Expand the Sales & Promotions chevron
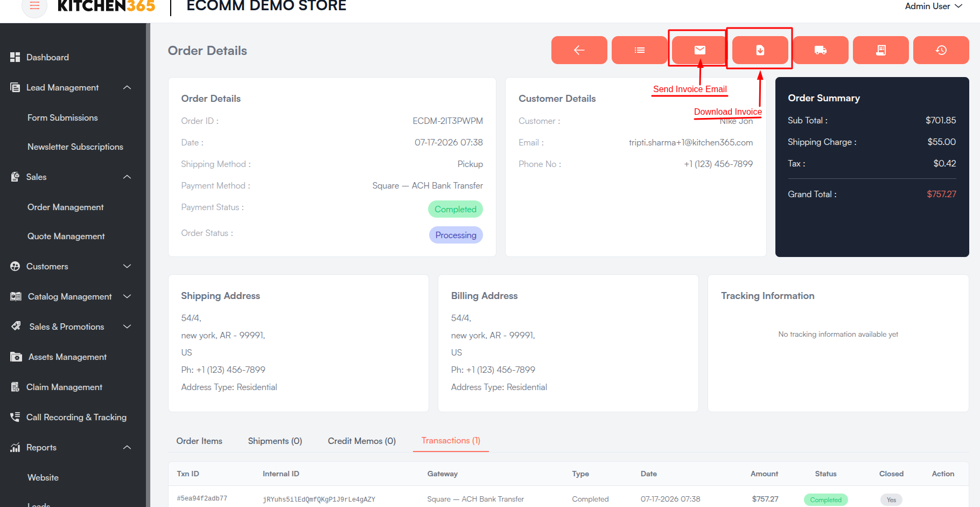 click(127, 327)
